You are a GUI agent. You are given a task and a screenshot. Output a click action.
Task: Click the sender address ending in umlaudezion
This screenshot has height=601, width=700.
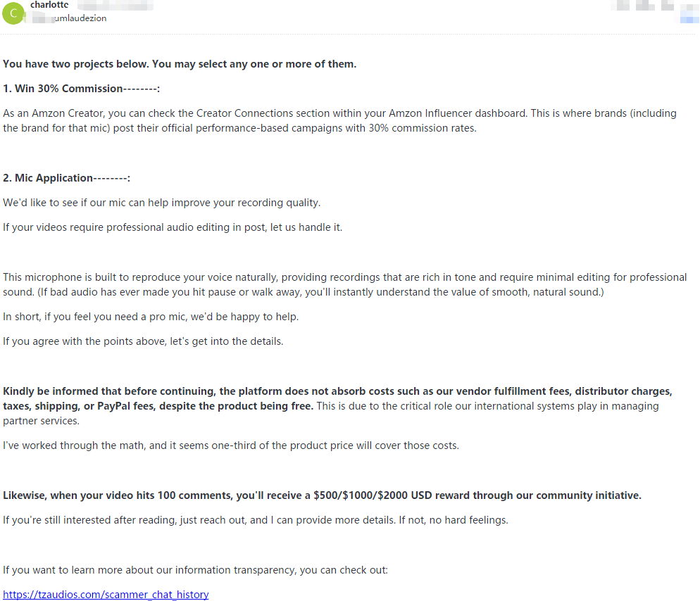(80, 18)
